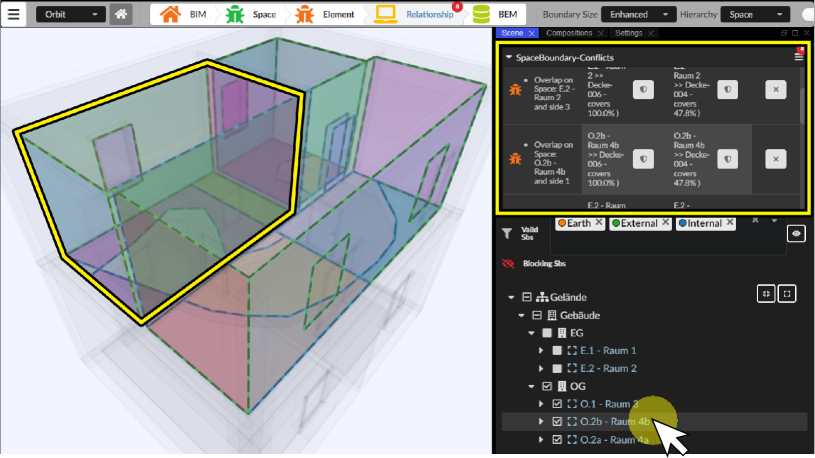Open the SpaceBoundary-Conflicts list menu icon
The height and width of the screenshot is (458, 815).
click(798, 57)
